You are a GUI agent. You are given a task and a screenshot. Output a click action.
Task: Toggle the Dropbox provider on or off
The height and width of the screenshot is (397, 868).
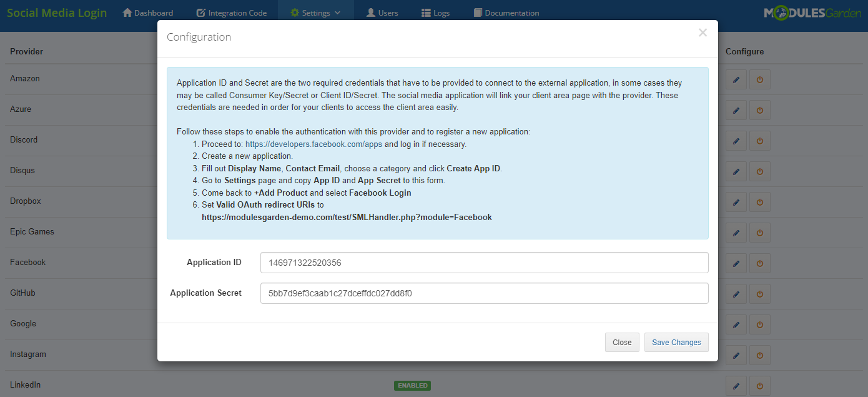point(759,201)
